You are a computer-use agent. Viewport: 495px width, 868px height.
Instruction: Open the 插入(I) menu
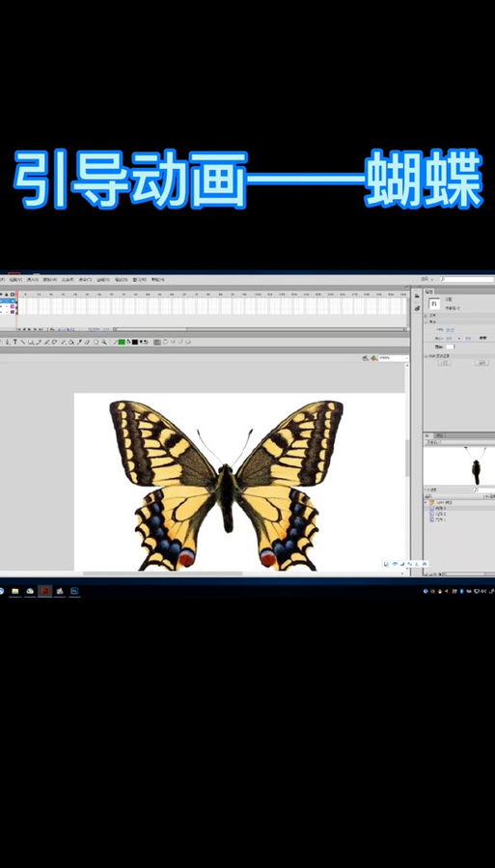pos(32,280)
